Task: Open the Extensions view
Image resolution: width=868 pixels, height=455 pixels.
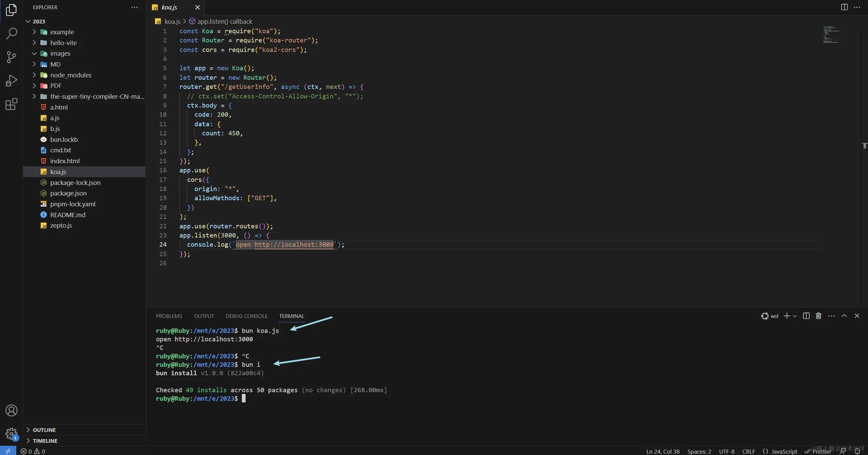Action: click(x=11, y=104)
